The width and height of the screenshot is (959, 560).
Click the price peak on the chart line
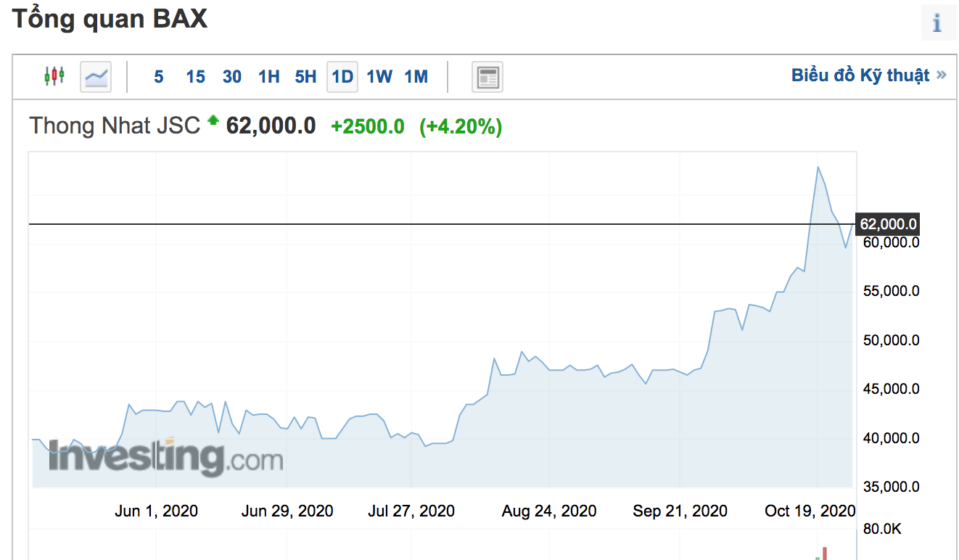818,168
